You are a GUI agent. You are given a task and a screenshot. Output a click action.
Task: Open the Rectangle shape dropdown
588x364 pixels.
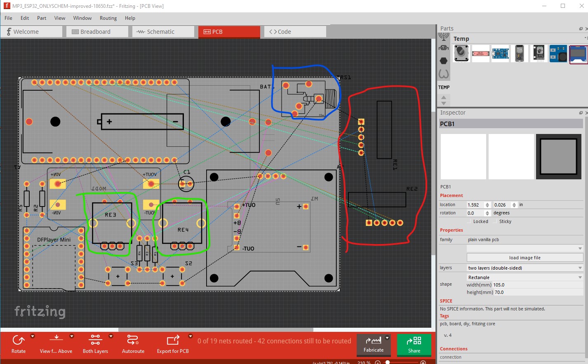coord(525,277)
